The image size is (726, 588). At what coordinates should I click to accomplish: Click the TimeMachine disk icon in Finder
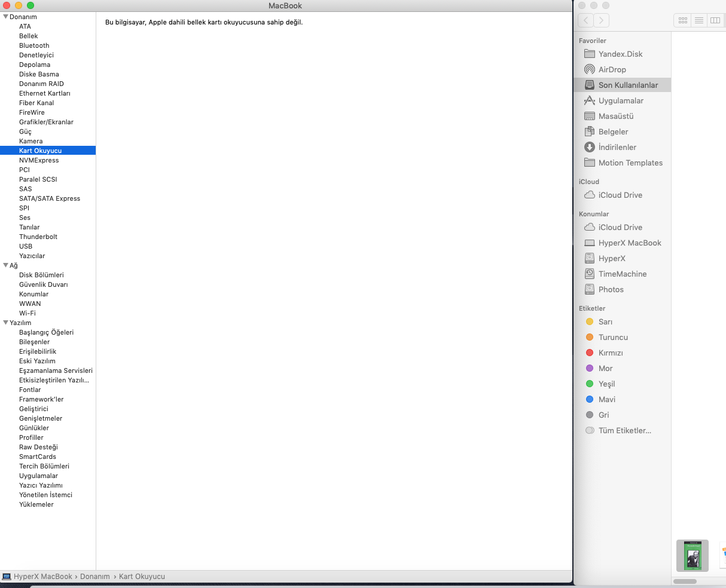coord(590,274)
